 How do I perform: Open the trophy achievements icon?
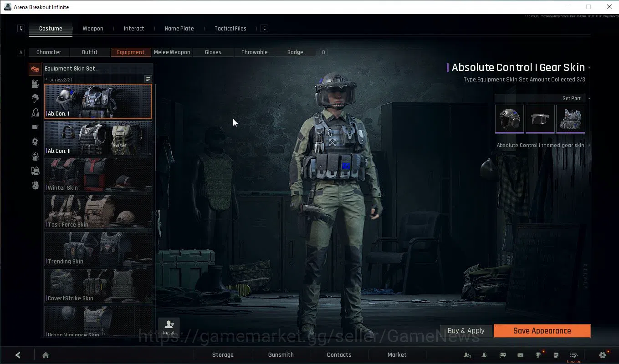pyautogui.click(x=538, y=355)
